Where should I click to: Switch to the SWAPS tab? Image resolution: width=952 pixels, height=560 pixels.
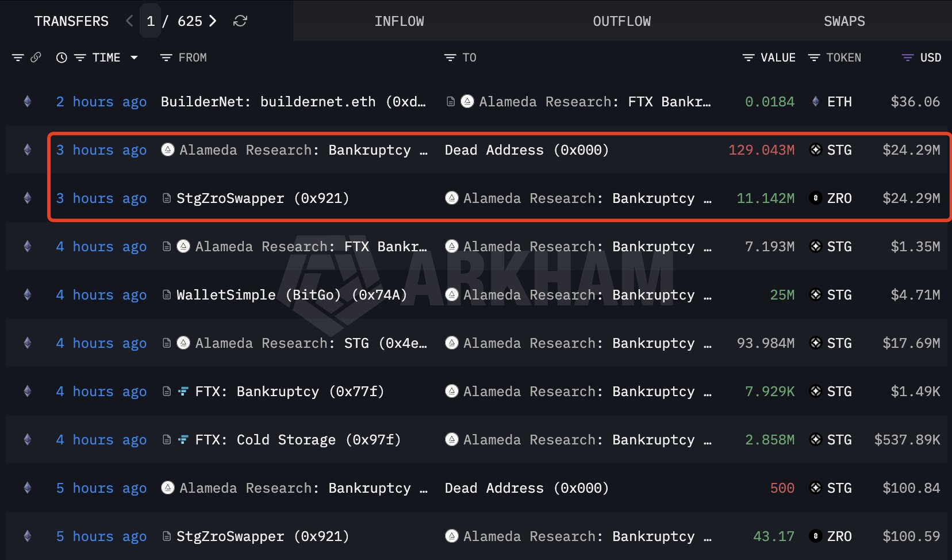coord(844,21)
